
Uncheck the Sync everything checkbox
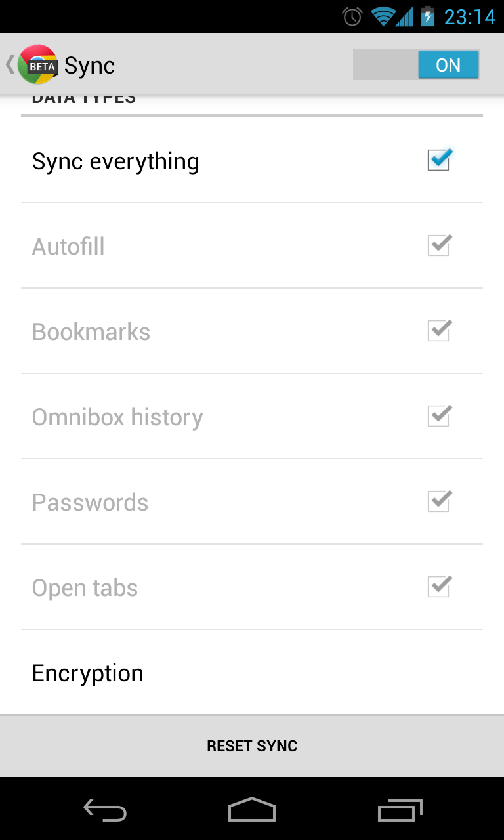click(439, 160)
